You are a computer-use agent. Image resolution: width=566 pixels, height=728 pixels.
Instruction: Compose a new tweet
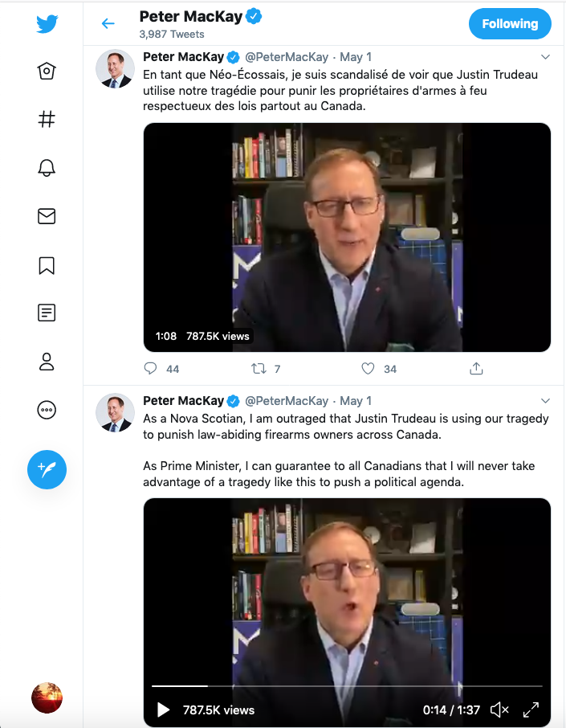coord(47,469)
